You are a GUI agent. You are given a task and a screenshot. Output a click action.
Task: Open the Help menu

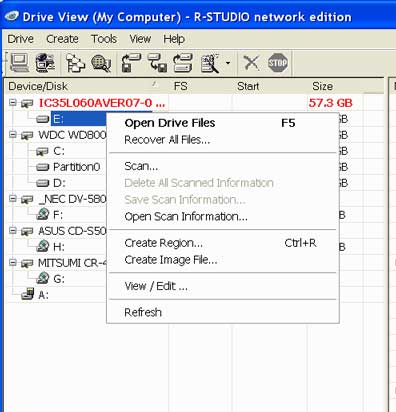click(174, 39)
